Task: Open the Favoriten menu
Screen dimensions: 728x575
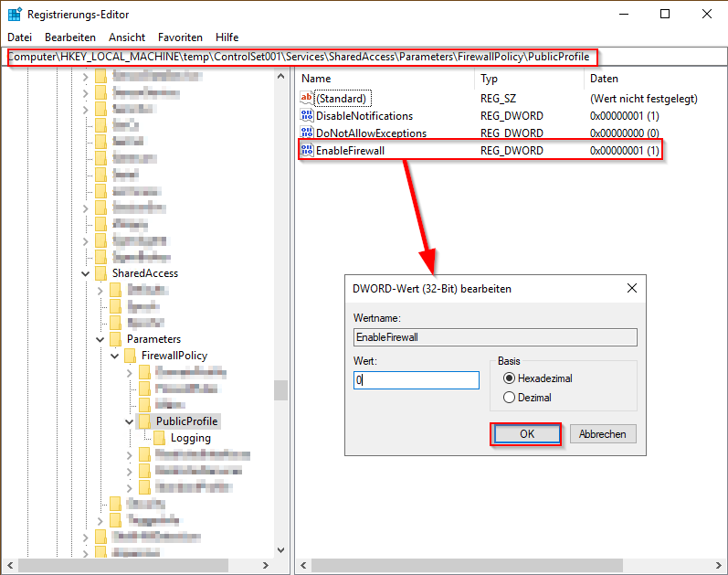Action: coord(180,37)
